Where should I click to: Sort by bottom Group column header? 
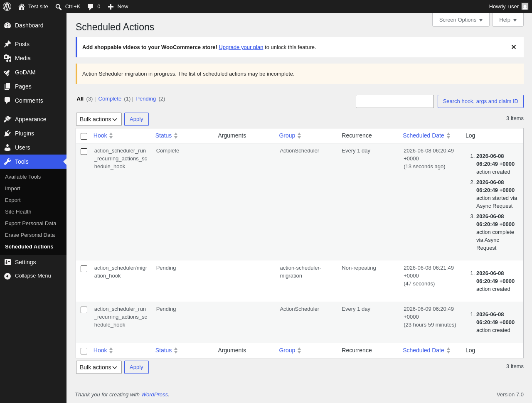pos(287,350)
